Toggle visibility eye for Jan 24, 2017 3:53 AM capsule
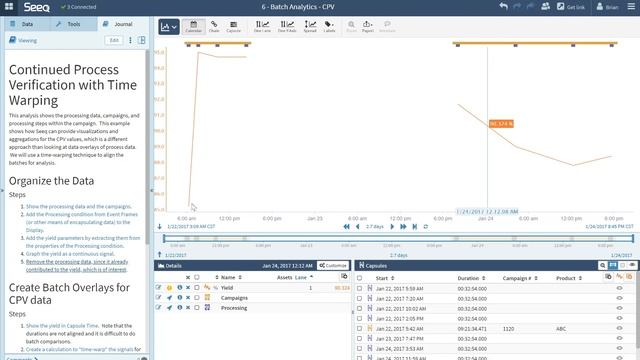640x360 pixels. click(619, 349)
